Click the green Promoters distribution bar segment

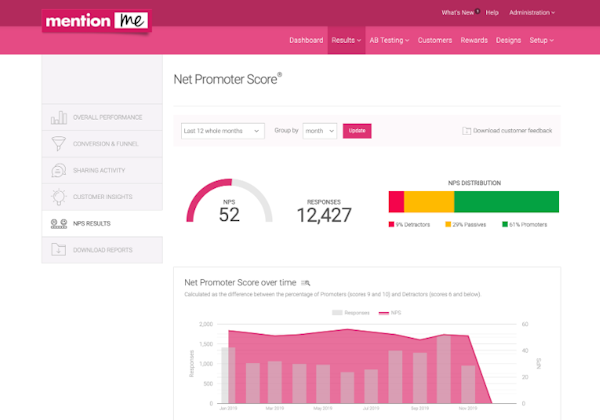coord(506,201)
